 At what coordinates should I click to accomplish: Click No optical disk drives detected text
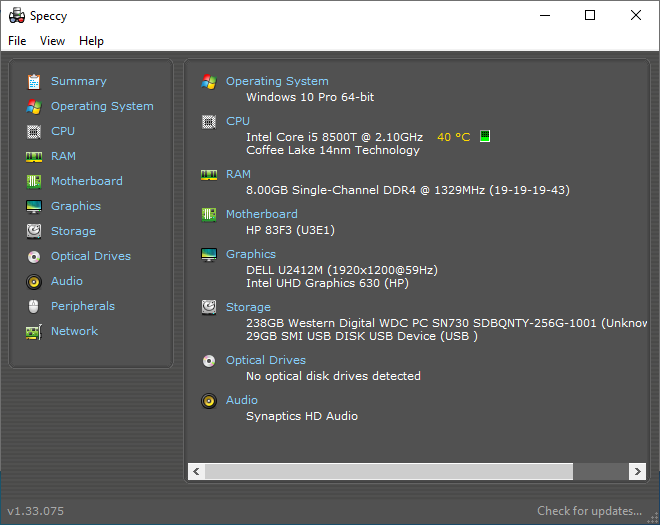(x=333, y=376)
